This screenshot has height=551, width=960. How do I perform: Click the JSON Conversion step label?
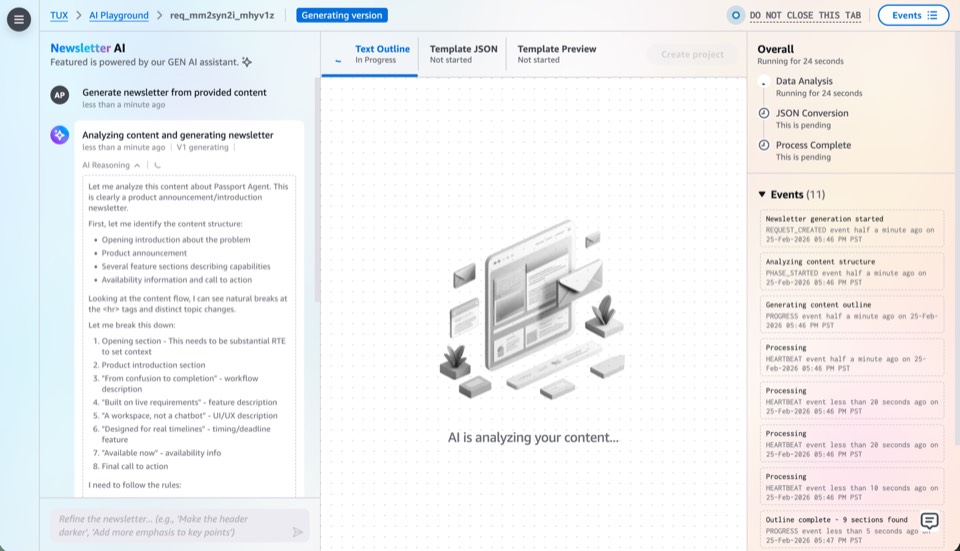coord(812,113)
